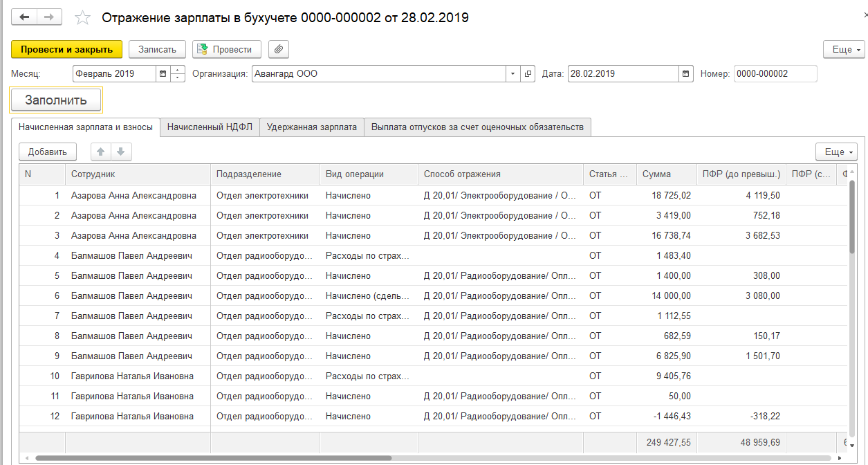
Task: Click the horizontal scrollbar at bottom
Action: point(213,458)
